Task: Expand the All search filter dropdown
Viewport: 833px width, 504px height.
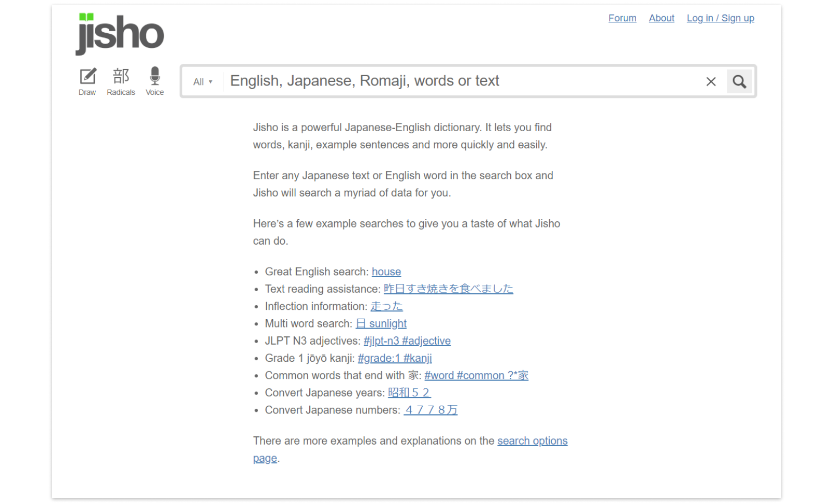Action: (x=203, y=82)
